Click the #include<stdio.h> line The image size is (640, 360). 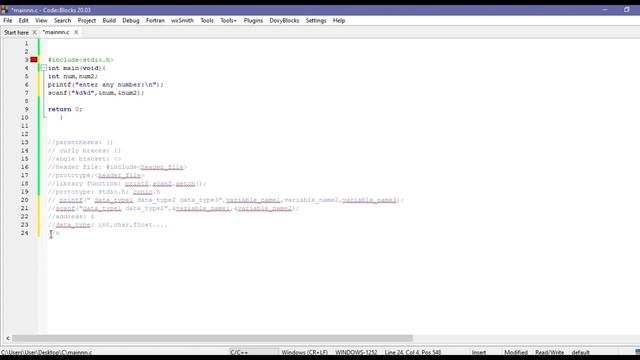point(80,60)
